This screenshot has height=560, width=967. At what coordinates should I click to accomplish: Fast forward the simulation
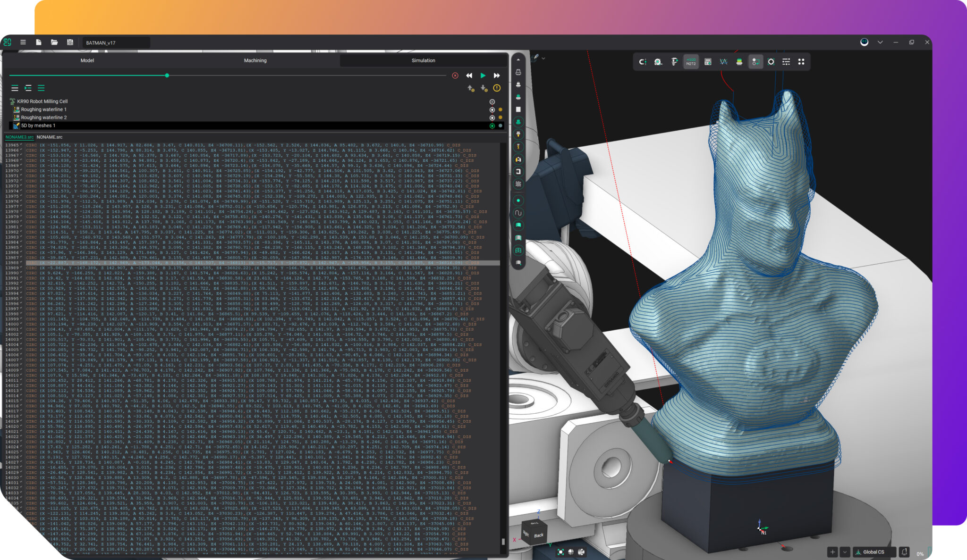[x=497, y=75]
